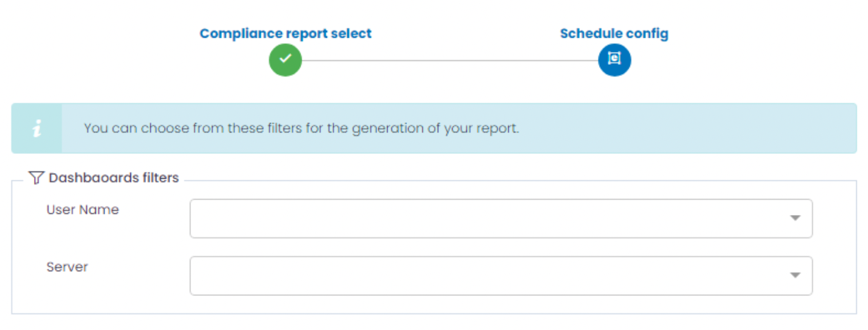Select the Schedule config step label
The width and height of the screenshot is (868, 330).
[x=614, y=33]
